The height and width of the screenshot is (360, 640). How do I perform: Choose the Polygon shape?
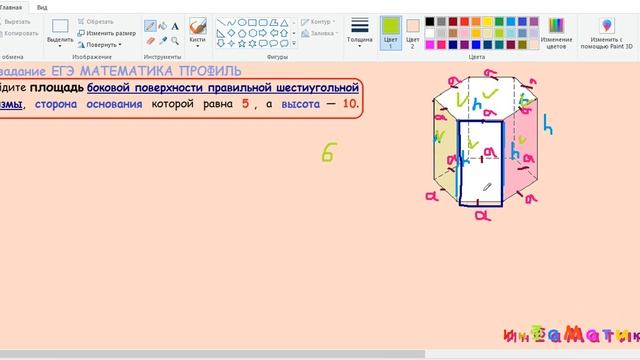(x=274, y=22)
